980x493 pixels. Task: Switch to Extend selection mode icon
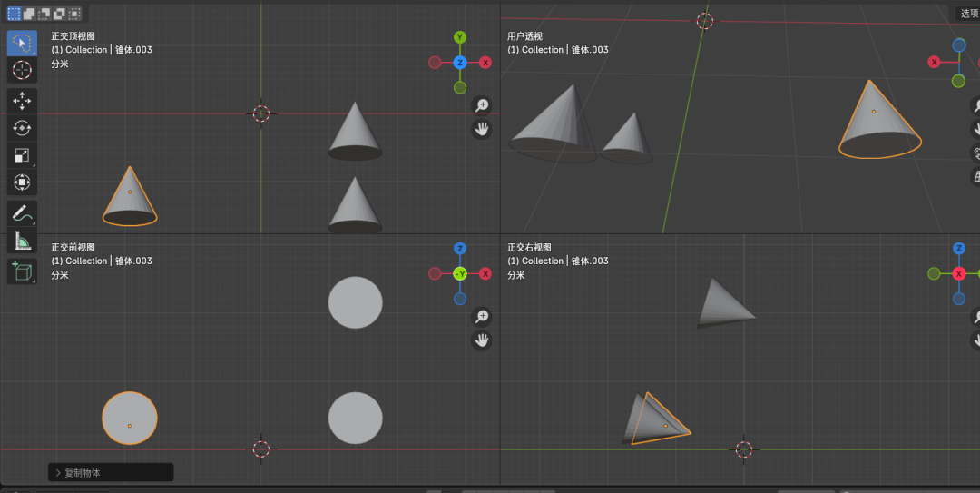tap(29, 13)
